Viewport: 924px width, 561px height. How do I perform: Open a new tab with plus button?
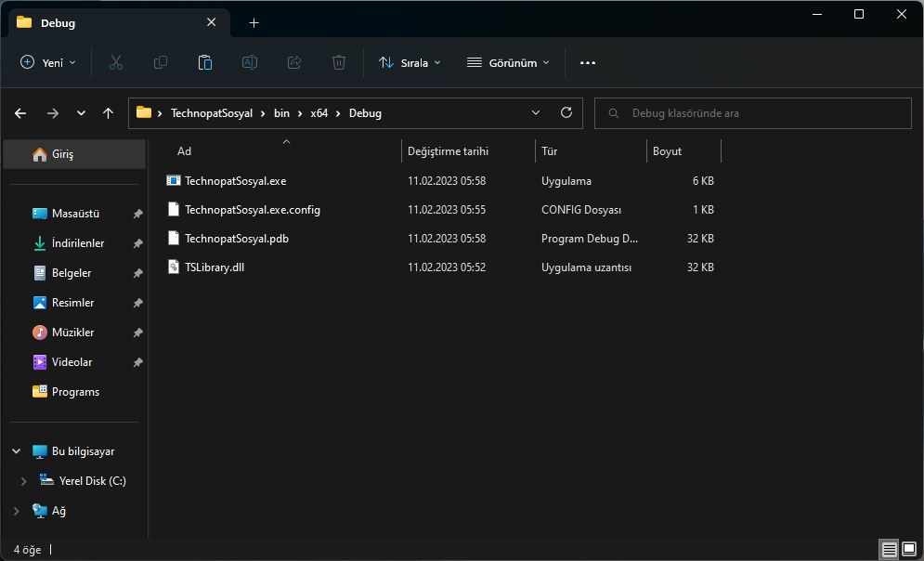254,22
